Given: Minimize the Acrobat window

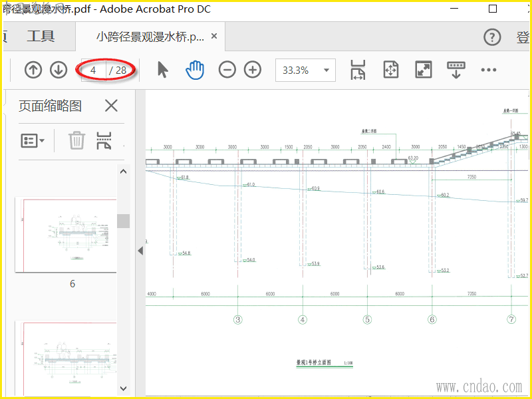Looking at the screenshot, I should (x=454, y=9).
